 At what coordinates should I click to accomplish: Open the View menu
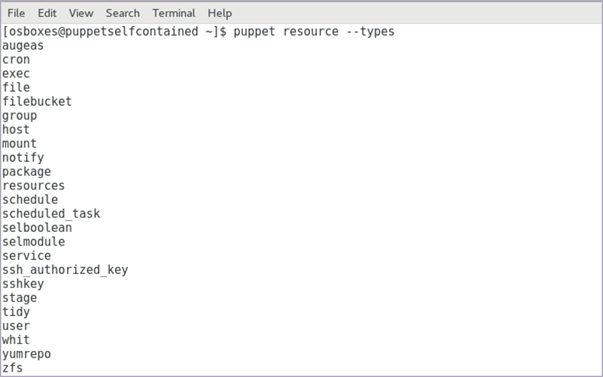(x=81, y=13)
